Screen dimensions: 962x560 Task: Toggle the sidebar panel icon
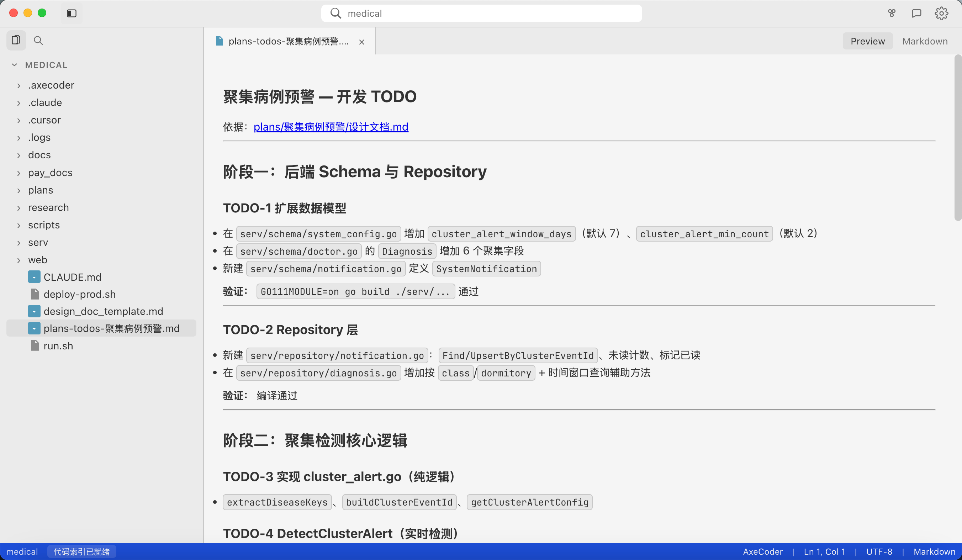[x=72, y=14]
